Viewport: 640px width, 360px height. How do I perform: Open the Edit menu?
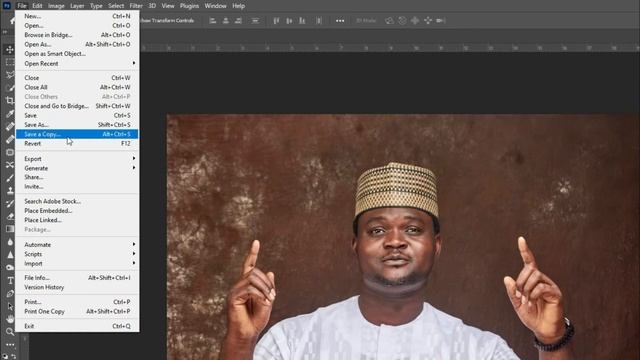point(37,6)
